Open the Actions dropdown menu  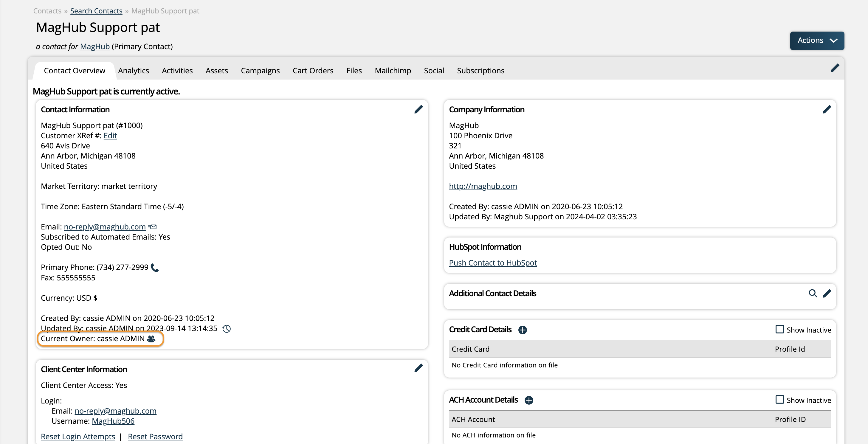817,41
